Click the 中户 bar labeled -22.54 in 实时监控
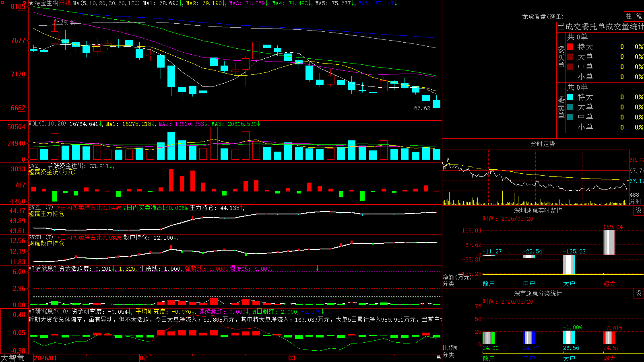Image resolution: width=644 pixels, height=362 pixels. point(529,257)
